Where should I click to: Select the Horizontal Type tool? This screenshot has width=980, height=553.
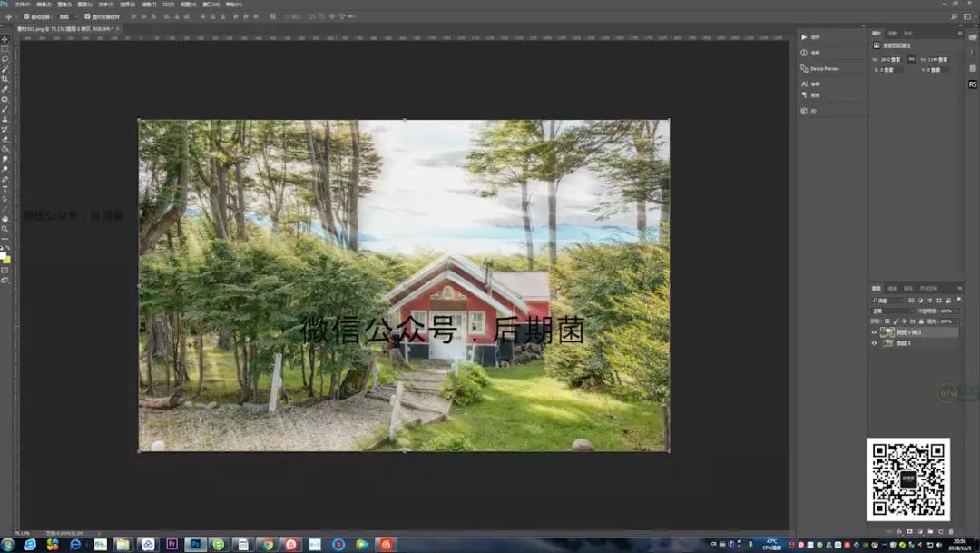coord(5,189)
